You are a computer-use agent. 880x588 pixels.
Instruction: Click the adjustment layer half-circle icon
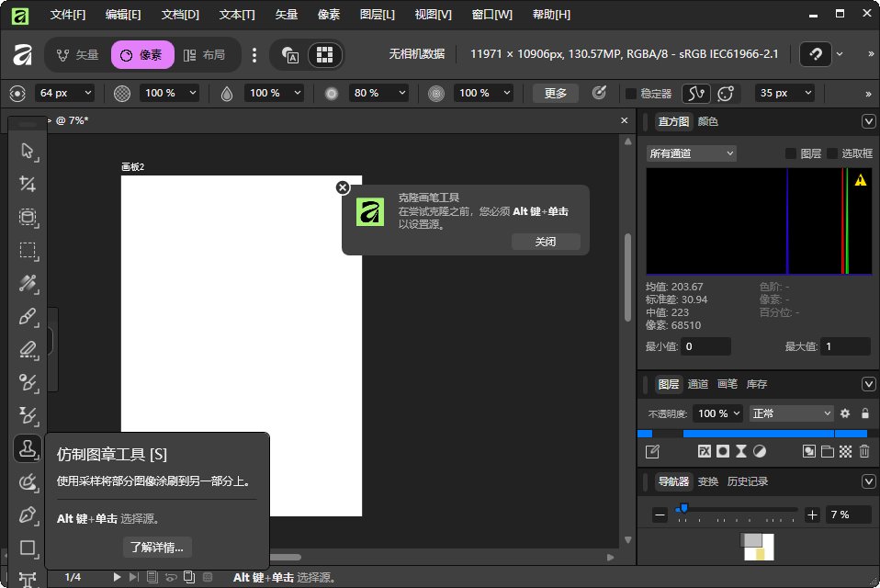pos(760,452)
